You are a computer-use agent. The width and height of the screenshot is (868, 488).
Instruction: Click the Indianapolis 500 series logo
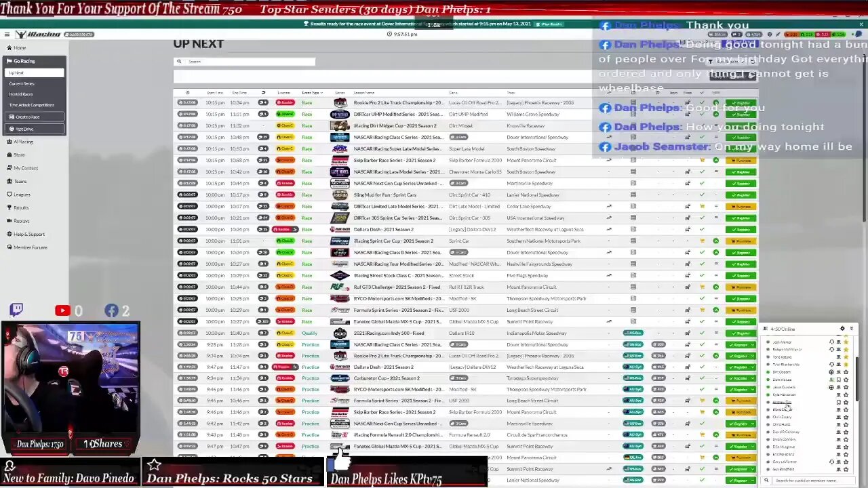point(340,333)
